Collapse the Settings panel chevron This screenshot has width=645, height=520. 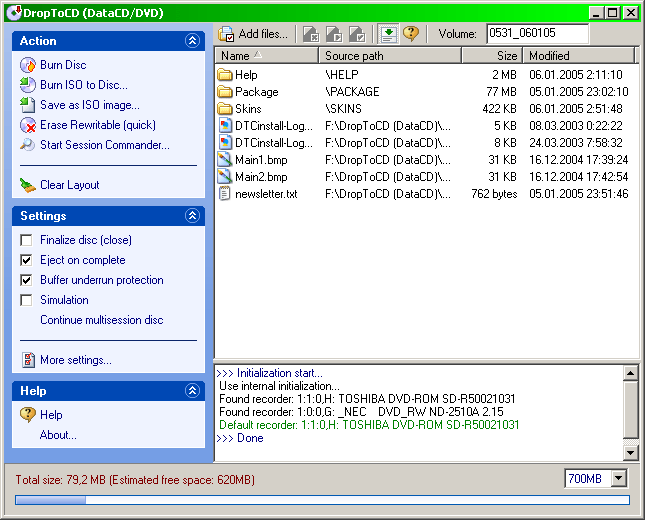(192, 216)
